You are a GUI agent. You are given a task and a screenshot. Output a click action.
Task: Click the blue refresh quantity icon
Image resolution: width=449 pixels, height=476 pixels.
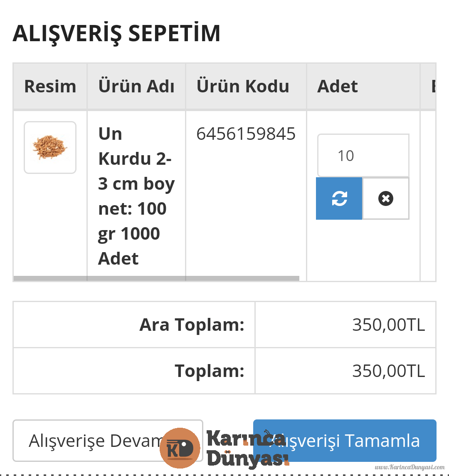[339, 198]
